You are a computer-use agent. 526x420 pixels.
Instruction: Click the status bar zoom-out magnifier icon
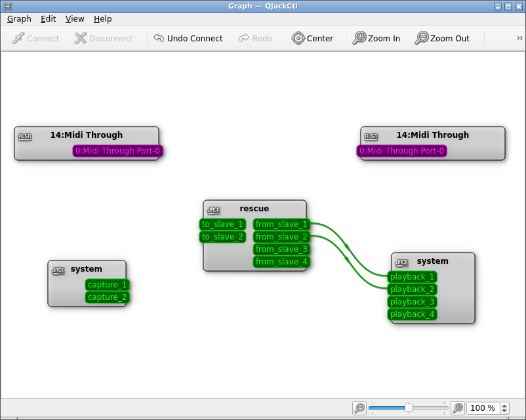(x=359, y=408)
